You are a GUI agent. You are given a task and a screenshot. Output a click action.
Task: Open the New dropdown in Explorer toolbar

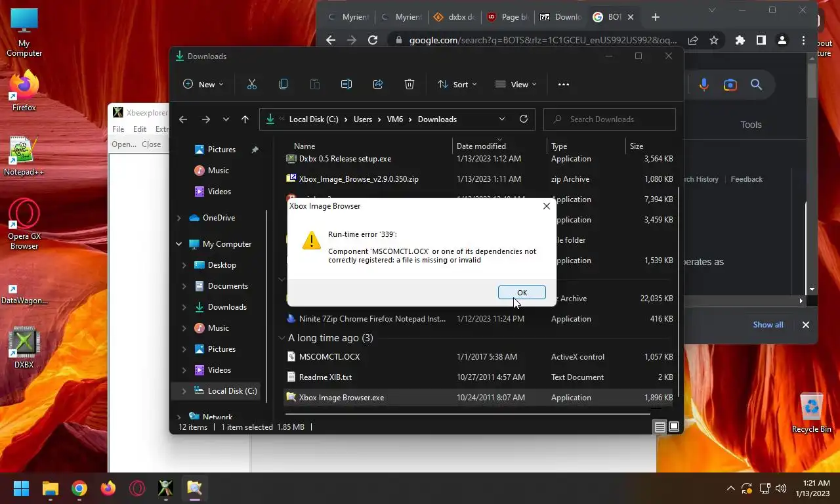203,84
